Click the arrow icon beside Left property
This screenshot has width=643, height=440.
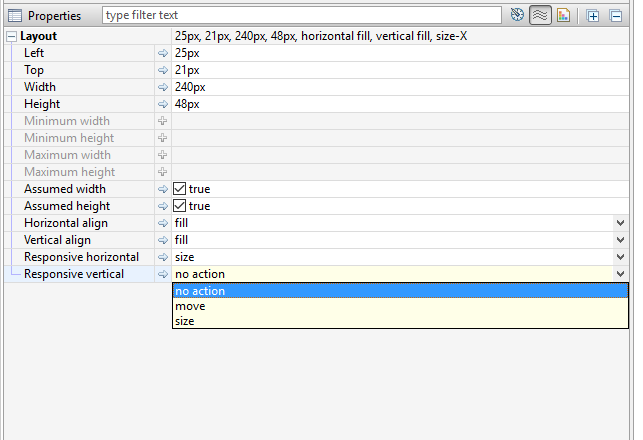[x=163, y=52]
